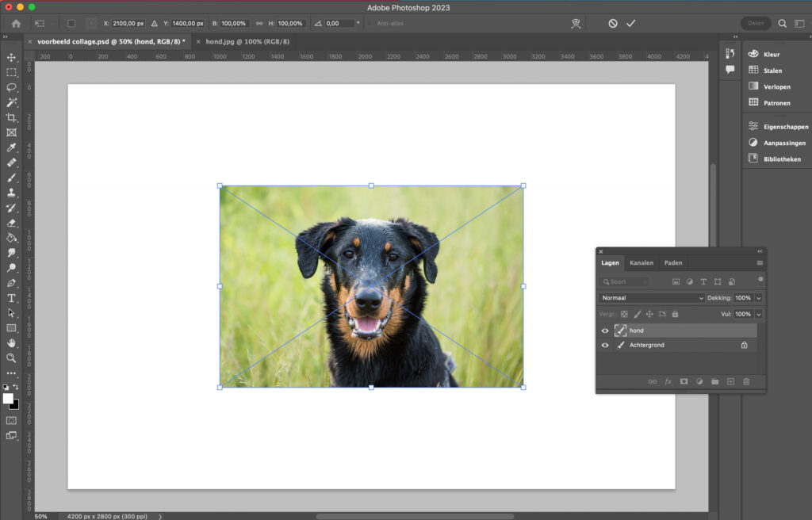
Task: Delete layer using the trash icon
Action: tap(746, 381)
